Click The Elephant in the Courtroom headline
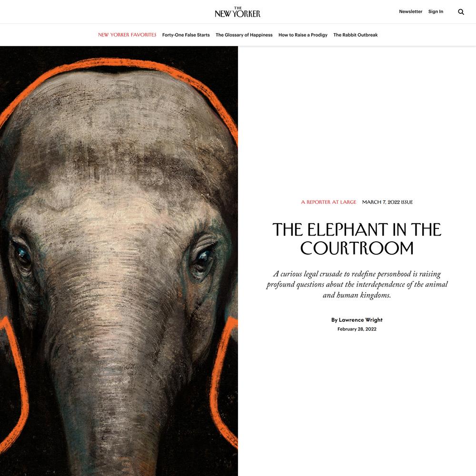Image resolution: width=476 pixels, height=476 pixels. (x=357, y=239)
